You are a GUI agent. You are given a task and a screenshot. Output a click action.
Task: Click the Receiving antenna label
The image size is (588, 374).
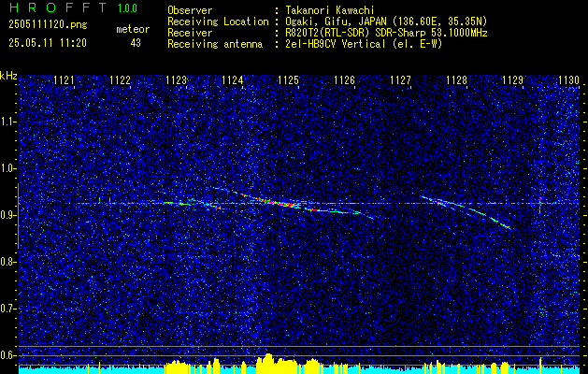coord(215,44)
